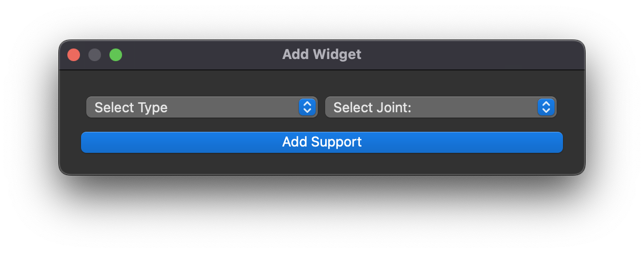
Task: Open the Select Type dropdown
Action: (x=202, y=107)
